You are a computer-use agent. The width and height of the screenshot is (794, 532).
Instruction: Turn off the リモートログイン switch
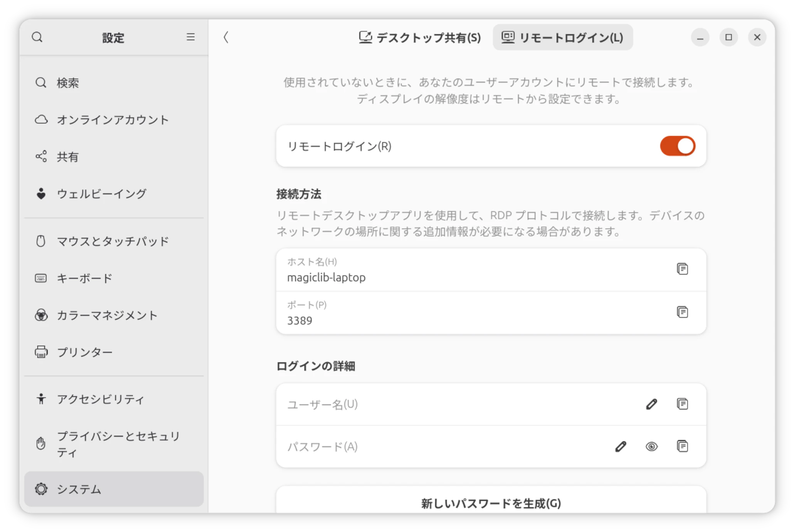[x=678, y=146]
